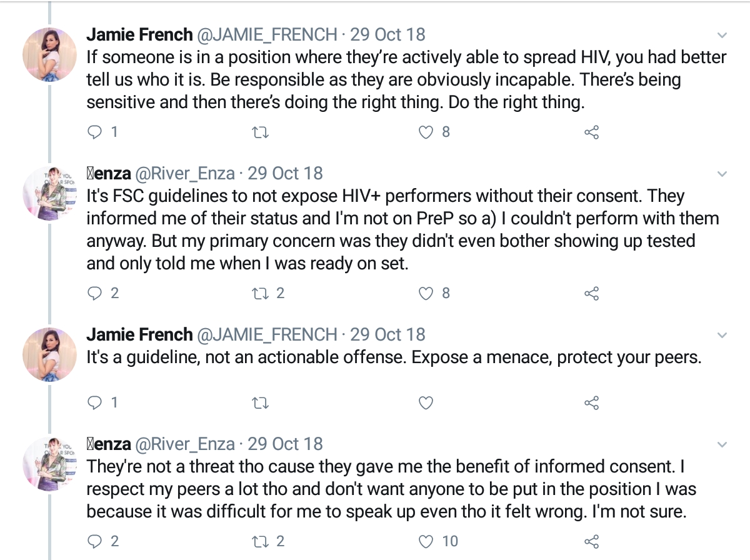Reply to Jamie French's first tweet
Viewport: 750px width, 560px height.
pos(95,132)
